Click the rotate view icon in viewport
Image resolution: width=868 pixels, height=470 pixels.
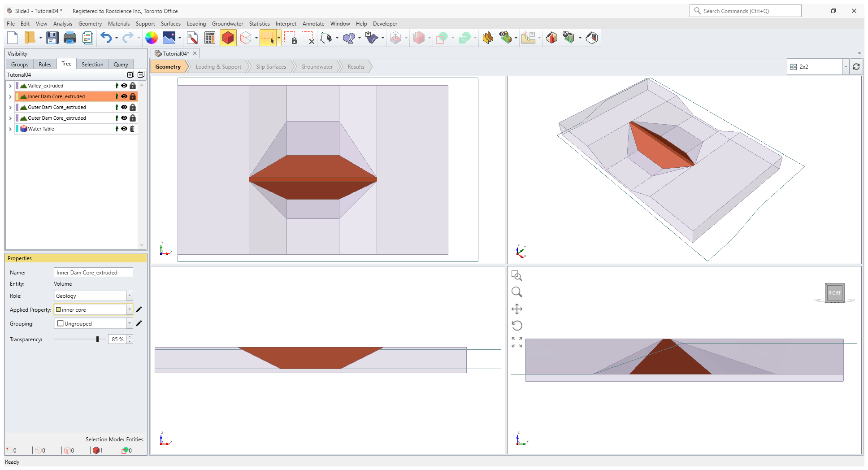click(x=517, y=326)
